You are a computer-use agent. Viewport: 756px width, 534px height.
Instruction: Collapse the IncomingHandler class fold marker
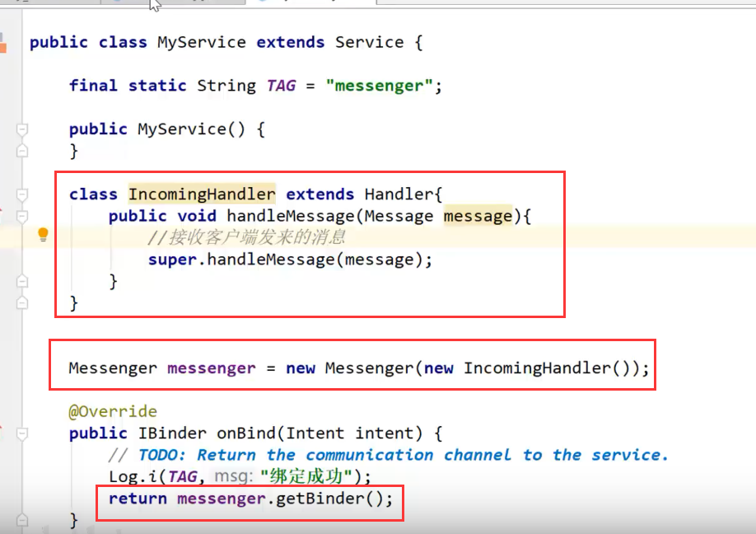(22, 194)
